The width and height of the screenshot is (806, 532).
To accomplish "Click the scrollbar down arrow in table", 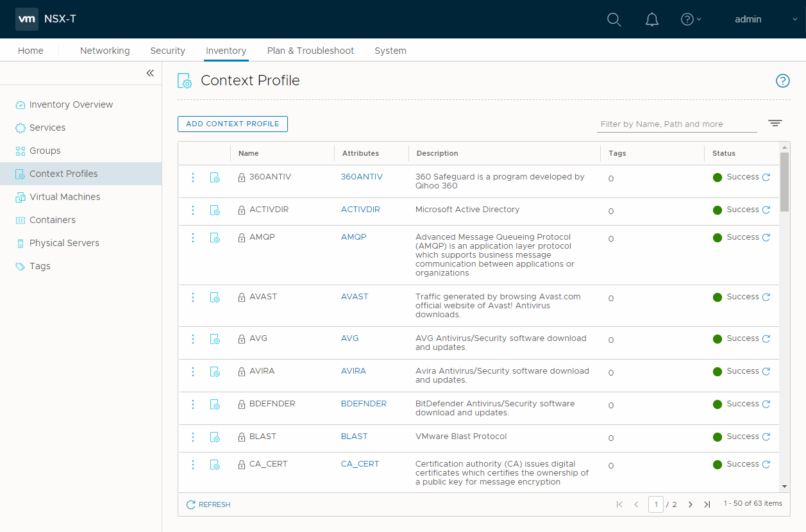I will tap(784, 487).
